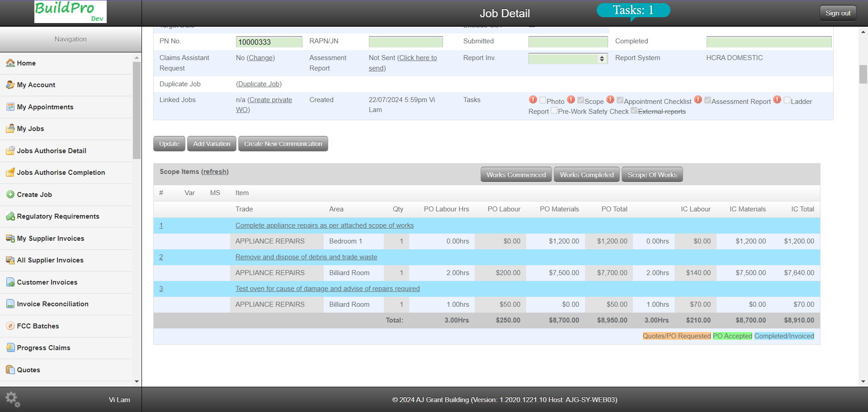Click the Regulatory Requirements icon
The width and height of the screenshot is (868, 412).
[x=10, y=216]
